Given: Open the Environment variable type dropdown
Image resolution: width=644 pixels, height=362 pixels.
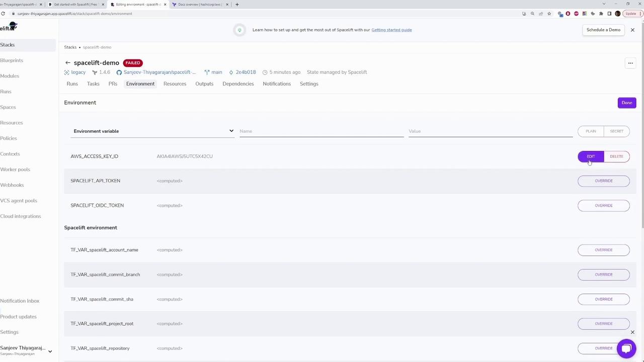Looking at the screenshot, I should click(x=153, y=131).
